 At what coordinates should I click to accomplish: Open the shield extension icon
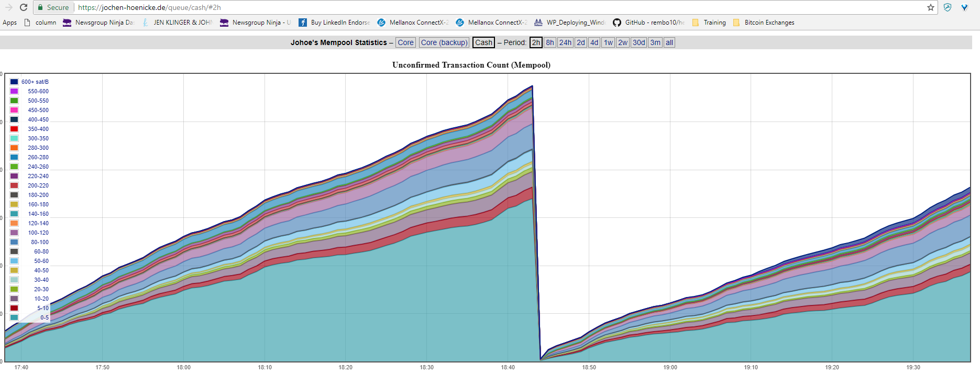[x=948, y=7]
